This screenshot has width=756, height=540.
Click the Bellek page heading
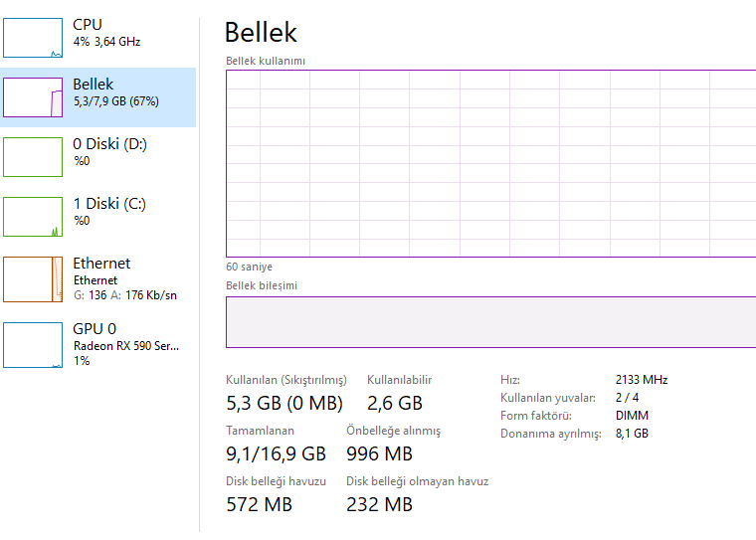(x=261, y=32)
